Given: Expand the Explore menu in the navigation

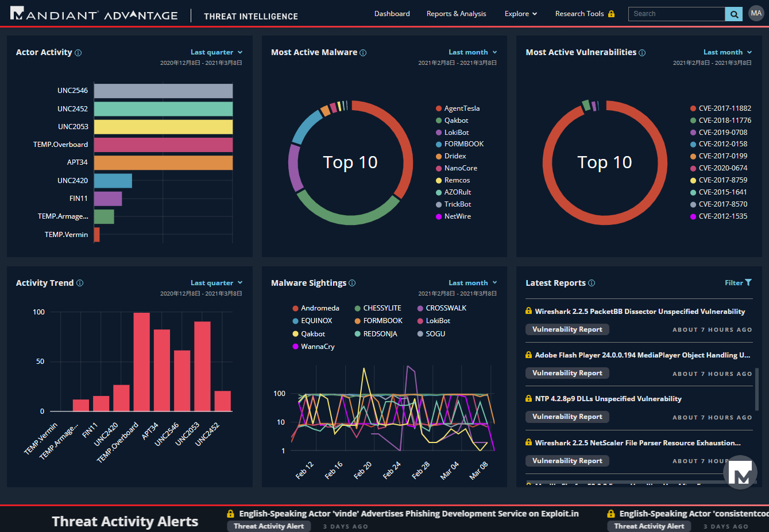Looking at the screenshot, I should coord(520,14).
